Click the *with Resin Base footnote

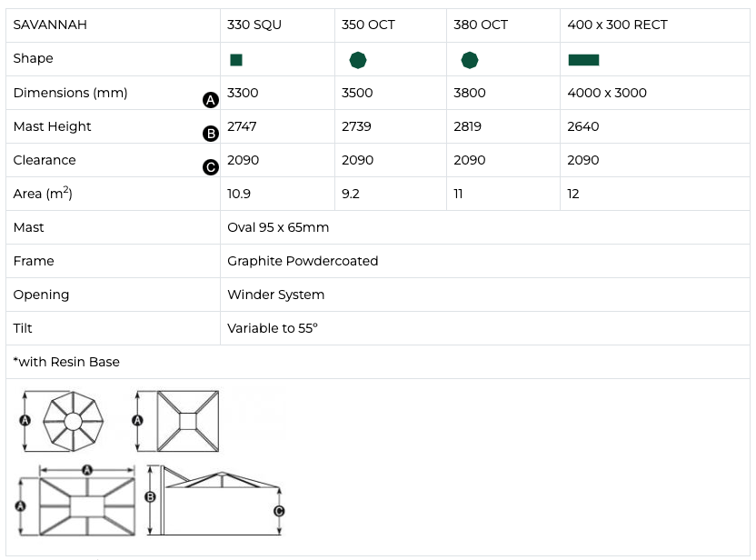point(66,362)
